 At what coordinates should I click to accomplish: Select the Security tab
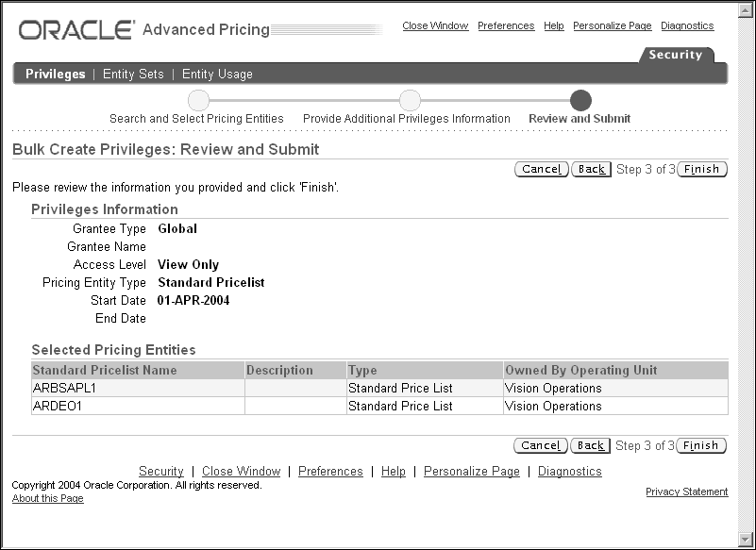[x=675, y=55]
